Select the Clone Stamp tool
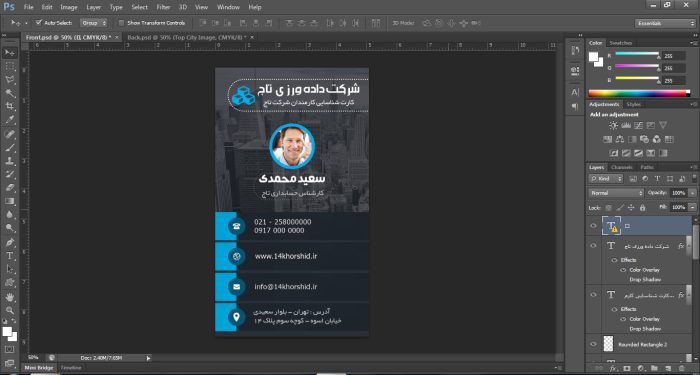 [x=9, y=161]
